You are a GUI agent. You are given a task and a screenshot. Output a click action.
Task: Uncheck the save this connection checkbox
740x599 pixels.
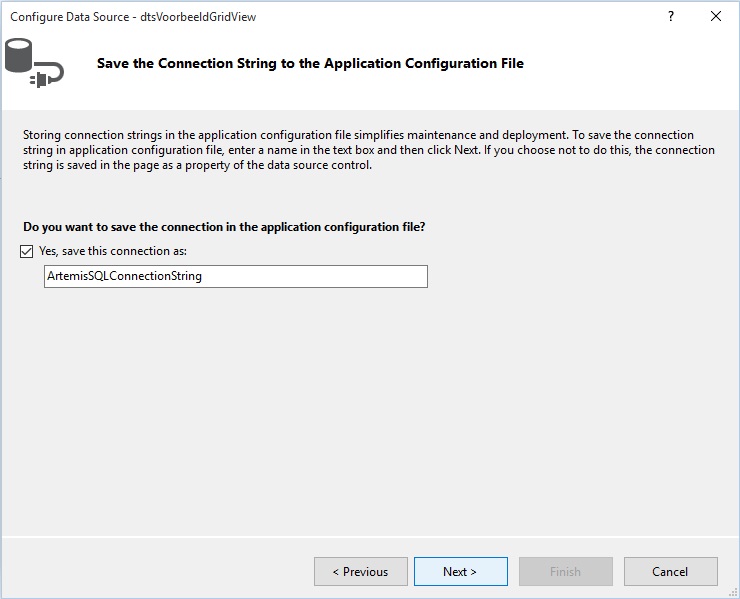coord(26,251)
